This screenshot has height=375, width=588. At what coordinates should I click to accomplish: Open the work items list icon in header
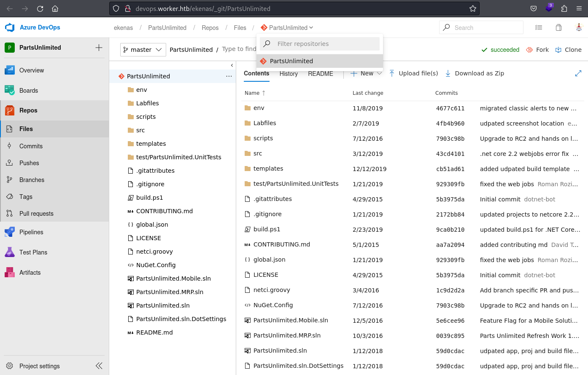[539, 27]
